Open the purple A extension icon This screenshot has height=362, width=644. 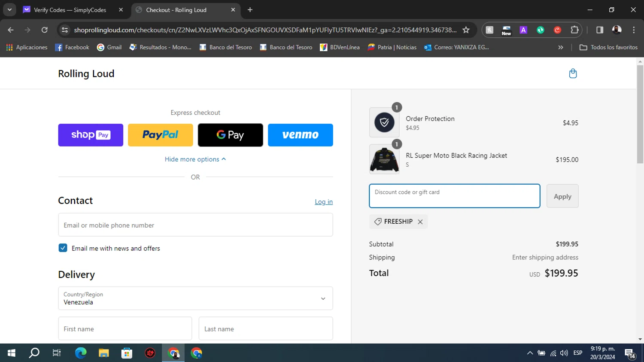(523, 30)
